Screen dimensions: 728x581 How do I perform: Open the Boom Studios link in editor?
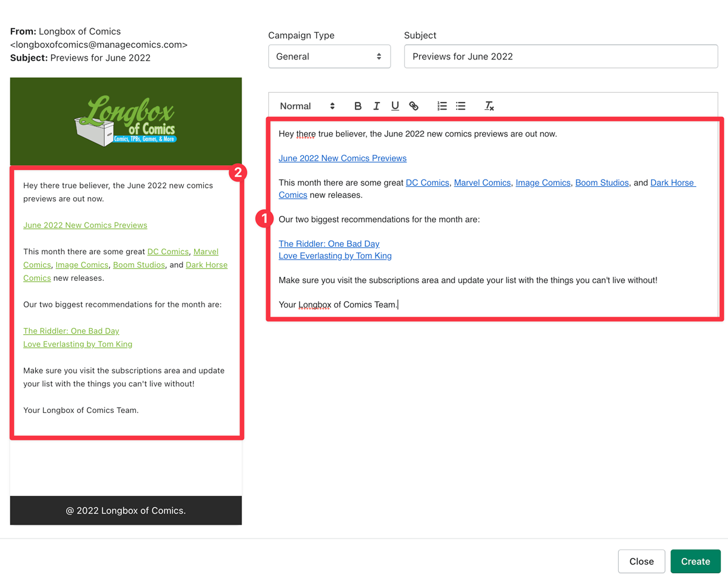(x=602, y=183)
